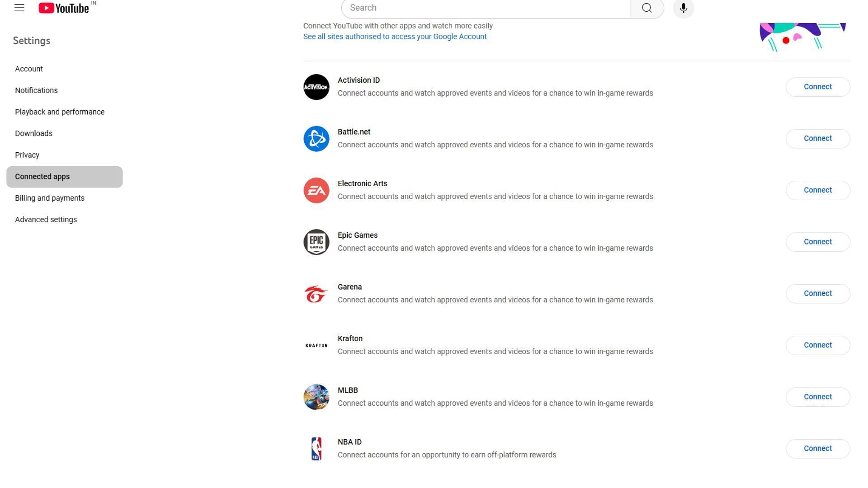
Task: Open the See all sites authorised link
Action: 395,36
